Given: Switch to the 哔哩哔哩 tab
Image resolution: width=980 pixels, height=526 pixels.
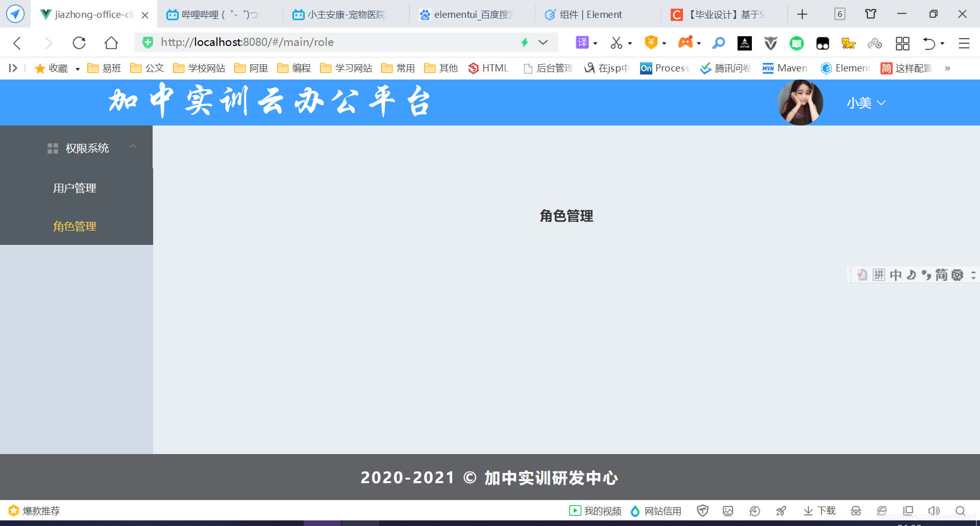Looking at the screenshot, I should pyautogui.click(x=219, y=15).
